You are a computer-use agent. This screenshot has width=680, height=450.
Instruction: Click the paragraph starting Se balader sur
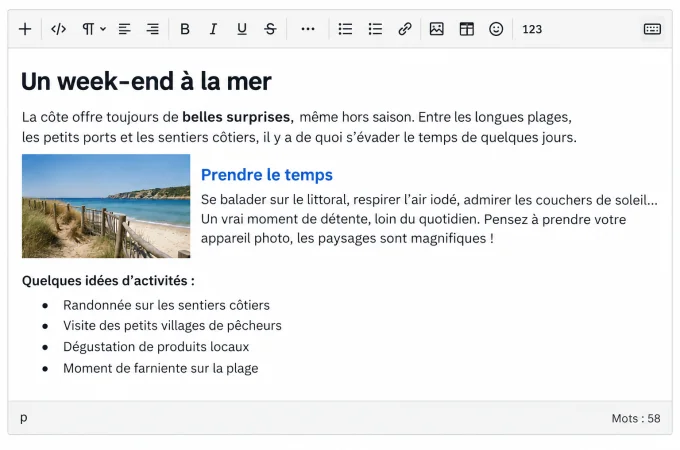click(429, 219)
